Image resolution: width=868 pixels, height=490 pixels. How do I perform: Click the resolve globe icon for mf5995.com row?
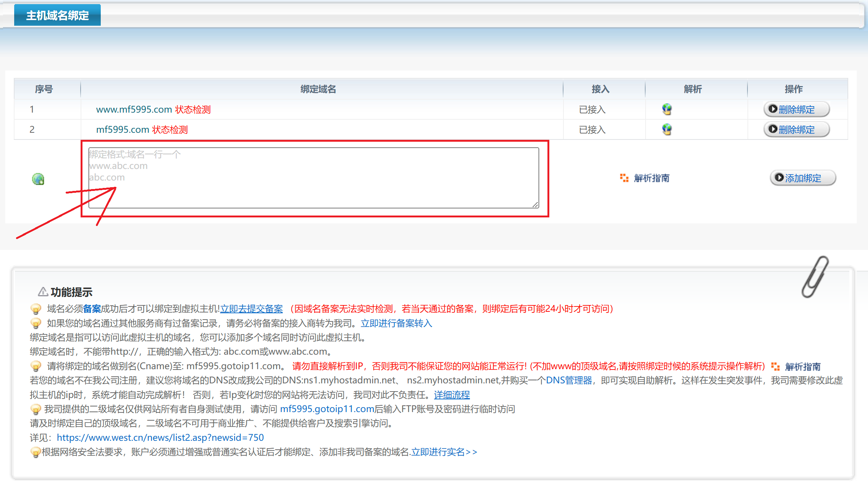(x=666, y=129)
